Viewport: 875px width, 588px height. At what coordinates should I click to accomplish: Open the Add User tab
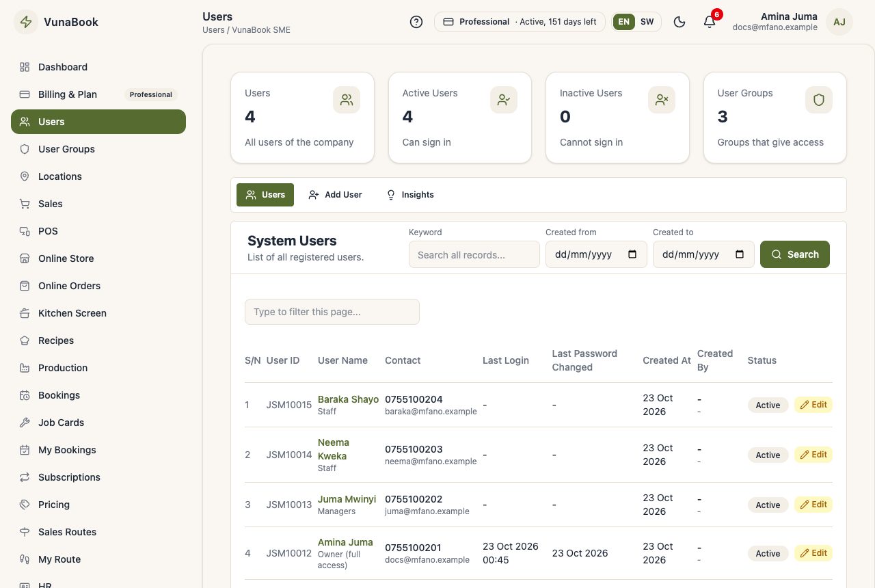pyautogui.click(x=335, y=195)
